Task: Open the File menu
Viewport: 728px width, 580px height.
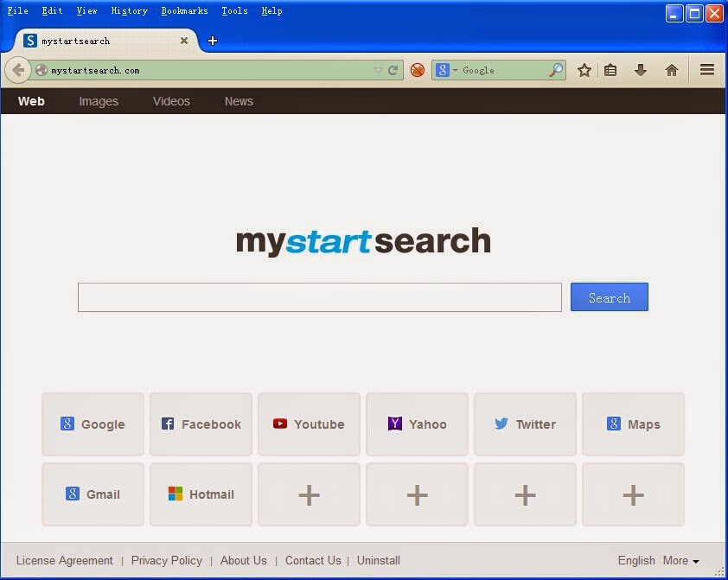Action: pyautogui.click(x=17, y=10)
